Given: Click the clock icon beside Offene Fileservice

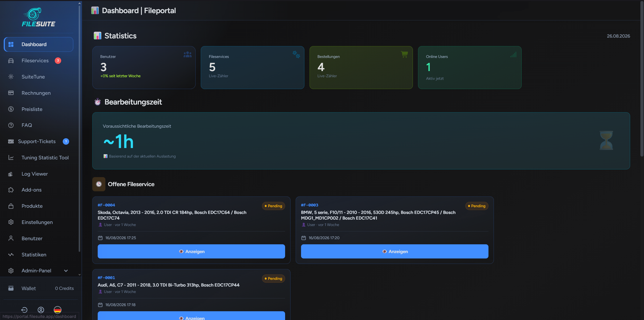Looking at the screenshot, I should point(99,184).
